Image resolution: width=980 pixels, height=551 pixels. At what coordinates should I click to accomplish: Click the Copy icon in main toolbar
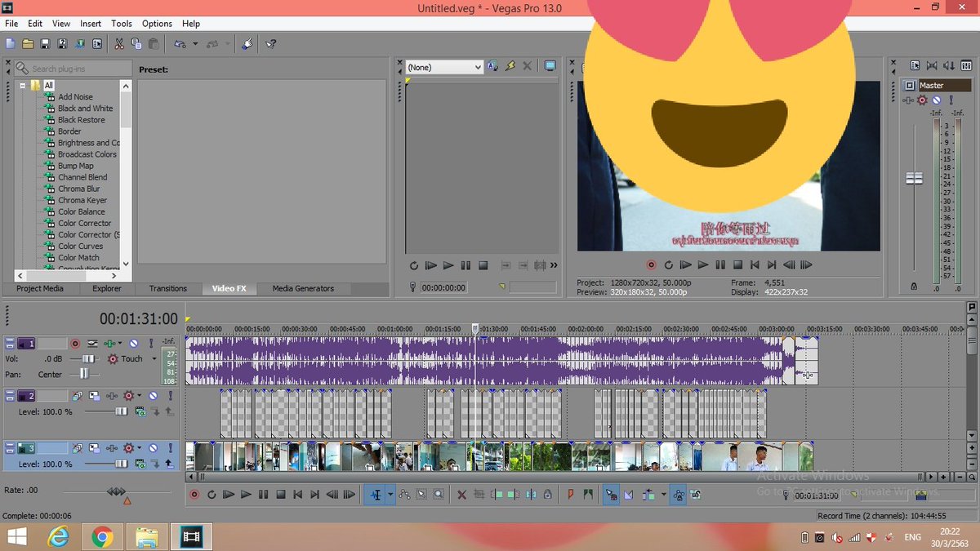(x=136, y=44)
